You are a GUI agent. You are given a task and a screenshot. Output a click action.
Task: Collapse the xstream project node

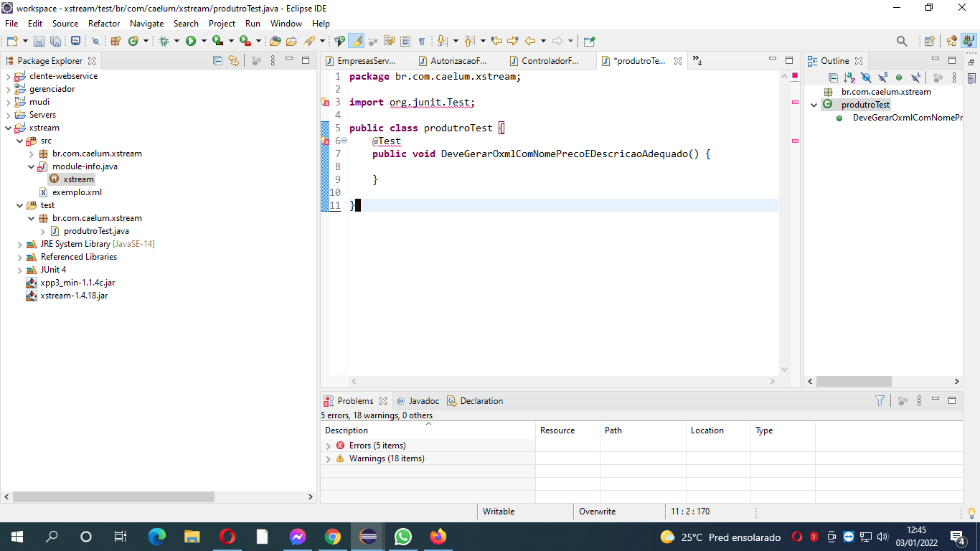coord(8,128)
